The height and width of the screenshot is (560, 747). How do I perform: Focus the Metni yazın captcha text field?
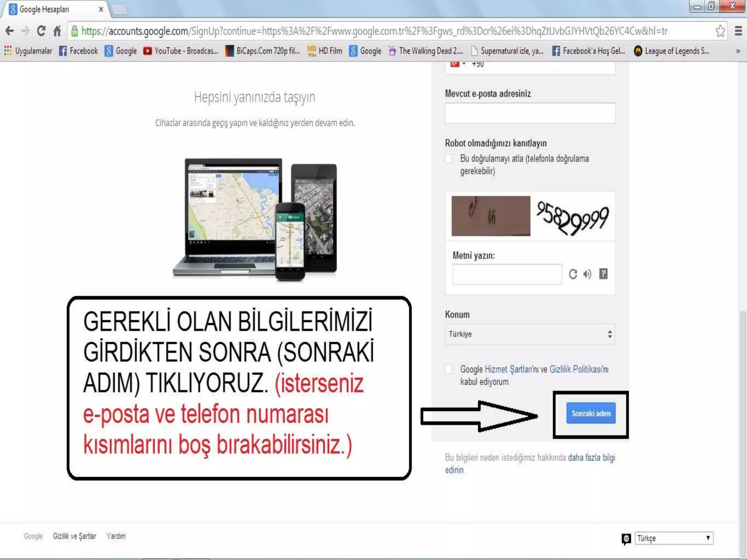[507, 274]
